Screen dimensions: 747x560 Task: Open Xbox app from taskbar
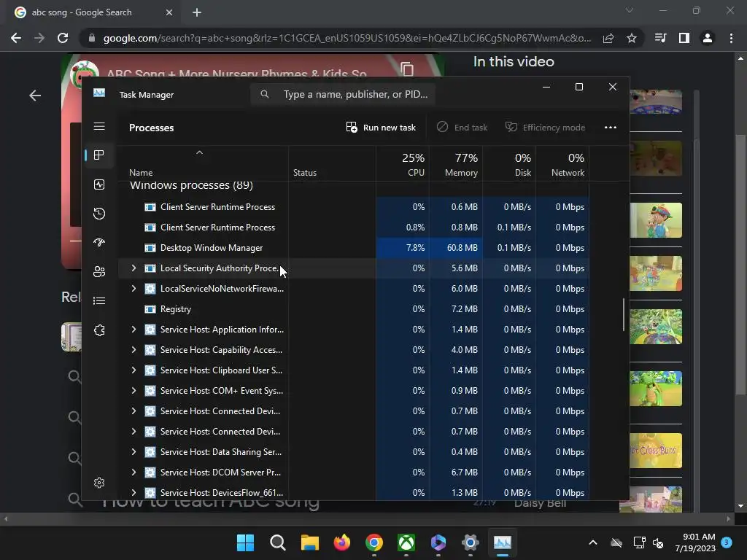click(x=406, y=542)
